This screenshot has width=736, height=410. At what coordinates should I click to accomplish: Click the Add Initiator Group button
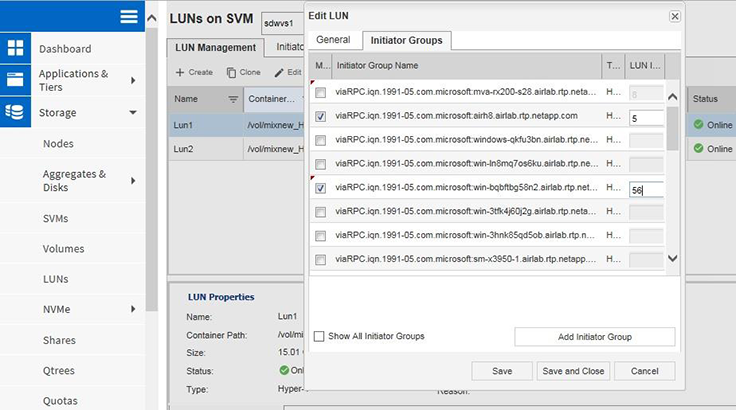(x=594, y=337)
